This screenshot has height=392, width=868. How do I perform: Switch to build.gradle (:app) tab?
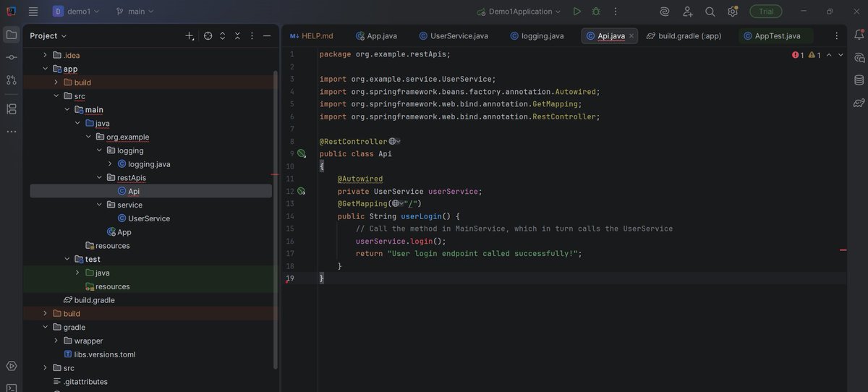tap(684, 35)
